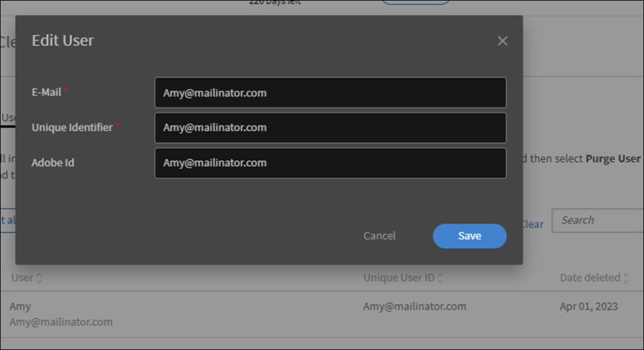Viewport: 644px width, 350px height.
Task: Click the bold Purge User text
Action: point(613,159)
